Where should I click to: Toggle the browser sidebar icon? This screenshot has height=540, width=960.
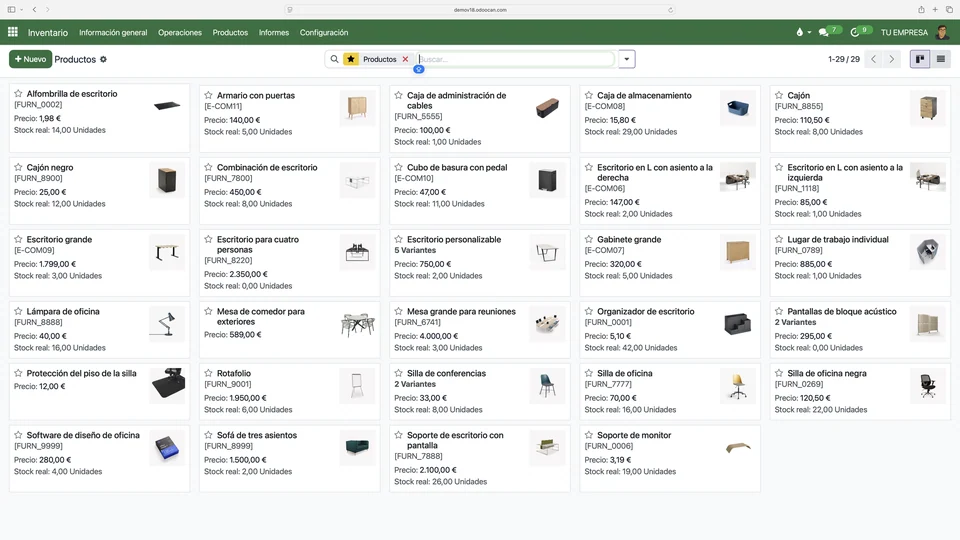[x=11, y=9]
